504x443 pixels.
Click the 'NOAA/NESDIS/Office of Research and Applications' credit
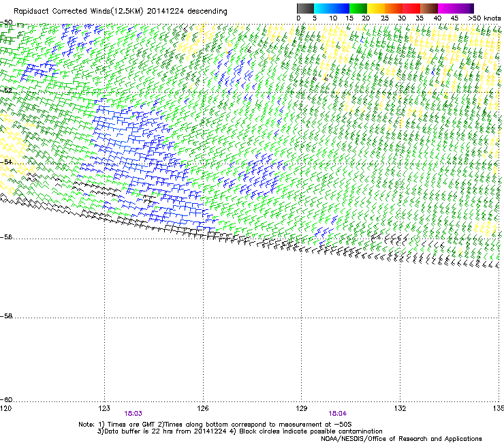401,439
